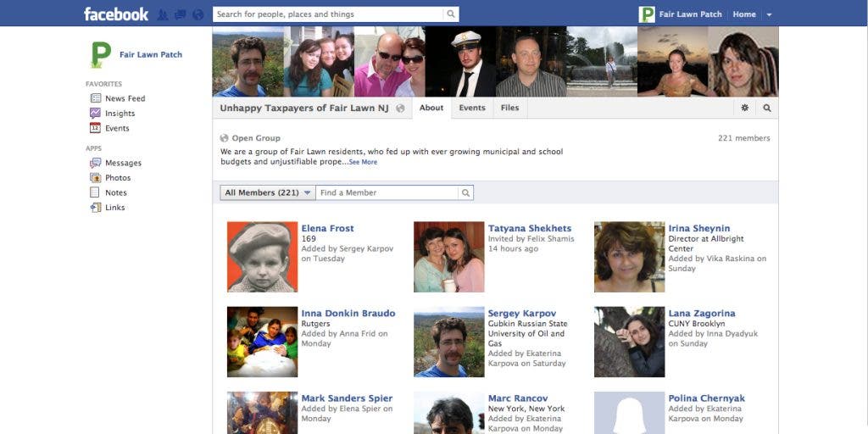Click the top search box for people, places
Screen dimensions: 868x434
tap(328, 14)
